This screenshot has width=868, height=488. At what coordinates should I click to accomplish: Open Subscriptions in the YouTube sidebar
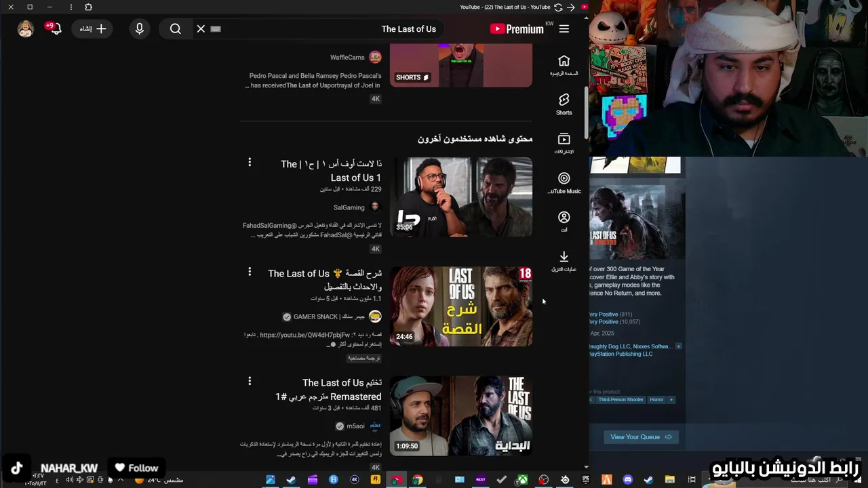tap(564, 144)
